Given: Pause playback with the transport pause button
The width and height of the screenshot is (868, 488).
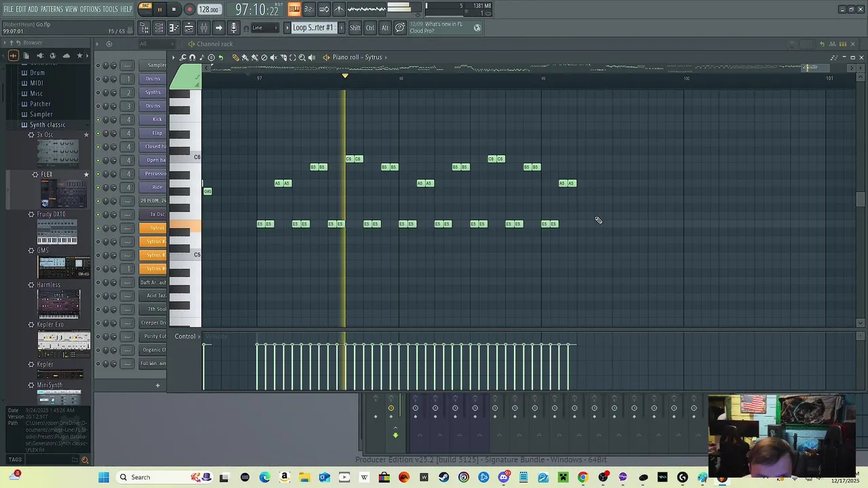Looking at the screenshot, I should click(x=159, y=9).
